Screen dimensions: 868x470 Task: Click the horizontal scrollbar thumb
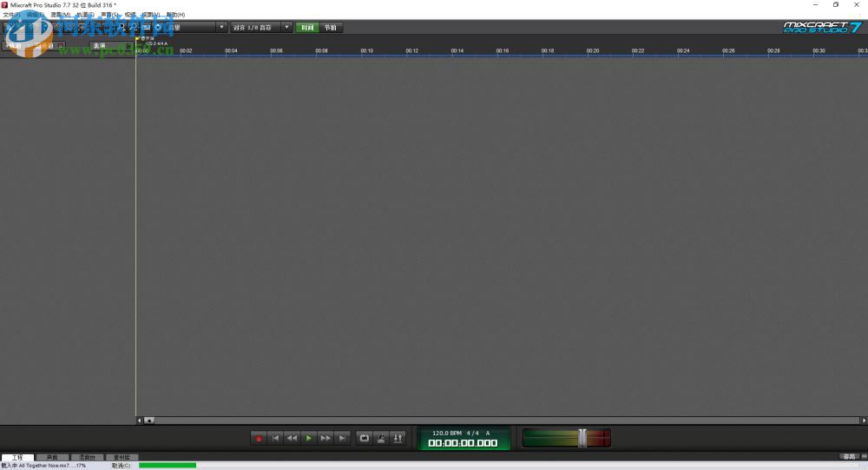(x=149, y=420)
